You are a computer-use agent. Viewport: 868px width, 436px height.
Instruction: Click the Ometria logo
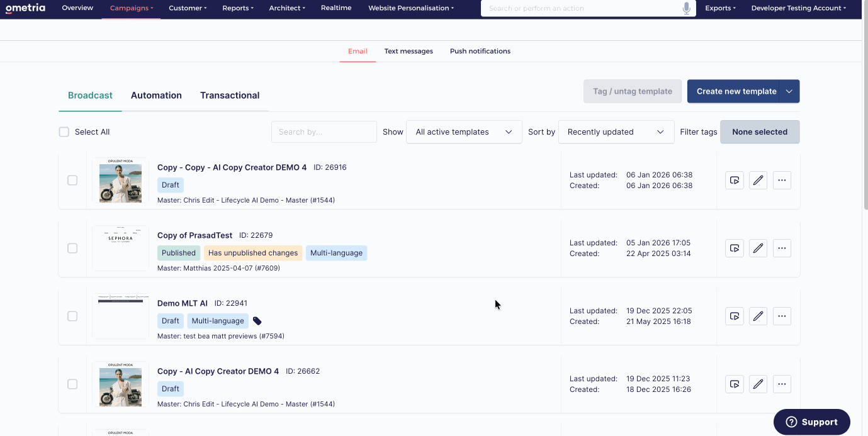pos(25,8)
